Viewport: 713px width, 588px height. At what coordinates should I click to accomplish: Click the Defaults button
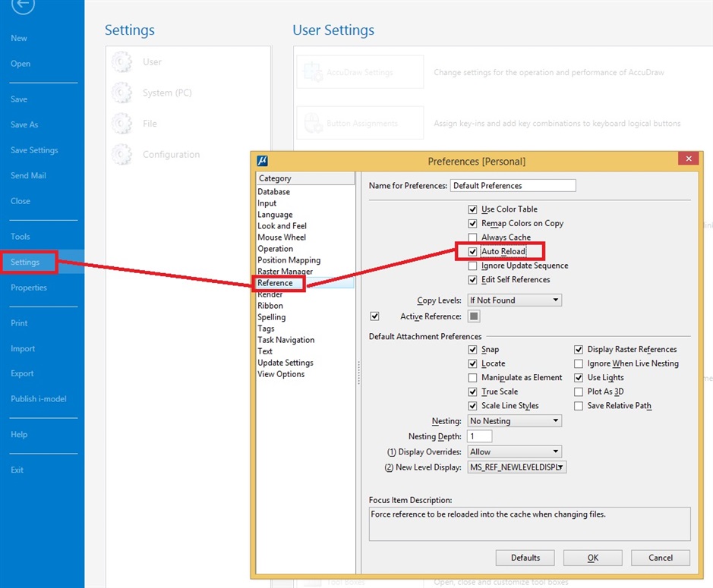(525, 558)
